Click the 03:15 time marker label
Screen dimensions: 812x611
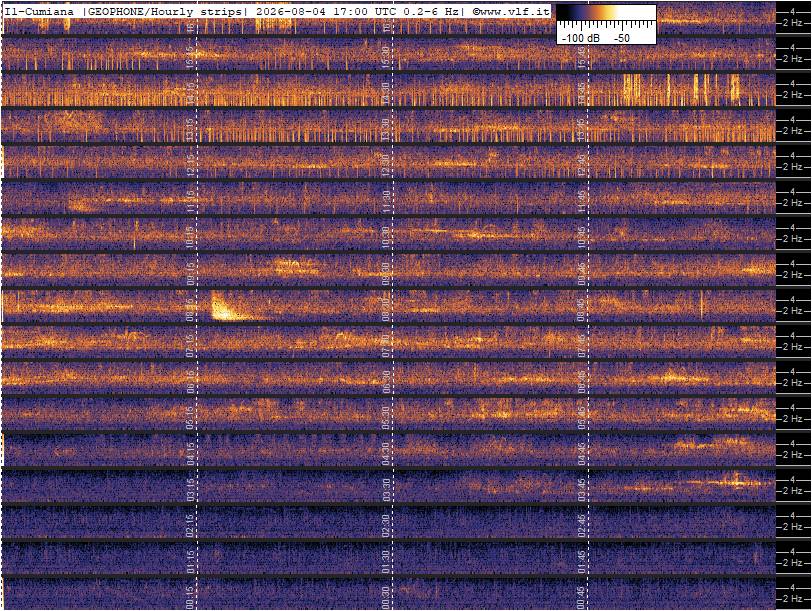point(191,489)
